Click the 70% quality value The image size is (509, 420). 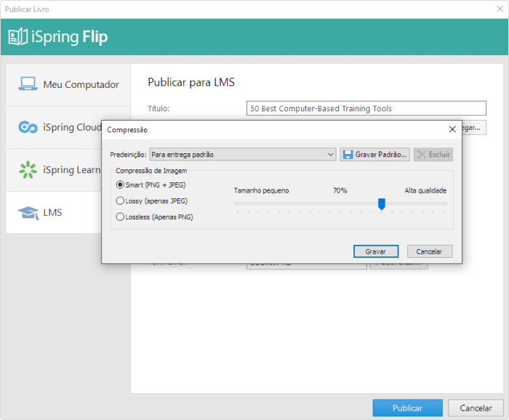click(x=340, y=190)
